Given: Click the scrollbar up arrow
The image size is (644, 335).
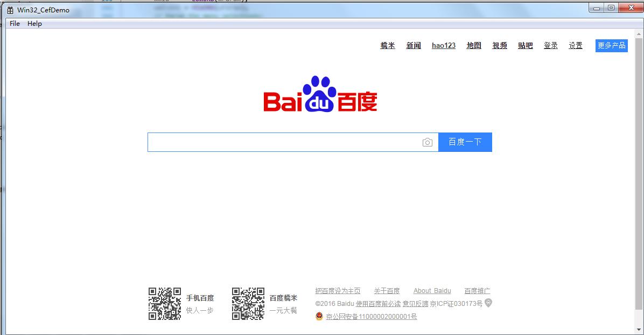Looking at the screenshot, I should tap(639, 34).
